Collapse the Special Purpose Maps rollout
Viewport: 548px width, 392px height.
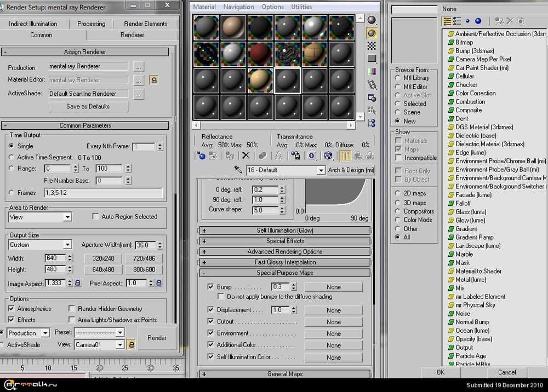pyautogui.click(x=285, y=273)
